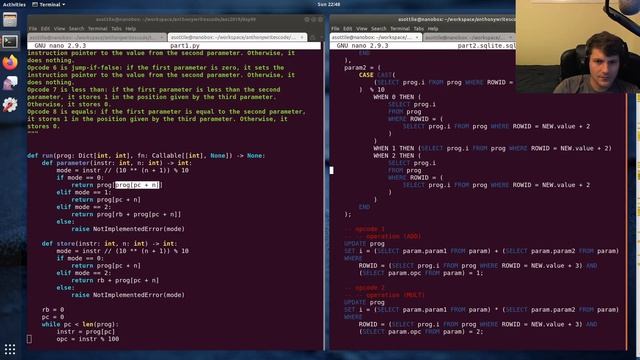The image size is (640, 360).
Task: Open Tabs menu in left terminal window
Action: 116,29
